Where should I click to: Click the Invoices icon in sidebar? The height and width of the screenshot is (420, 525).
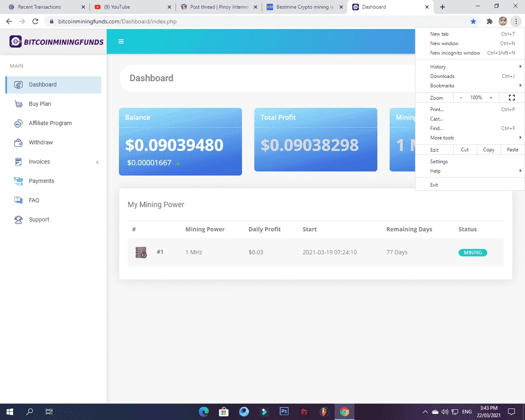pyautogui.click(x=18, y=162)
